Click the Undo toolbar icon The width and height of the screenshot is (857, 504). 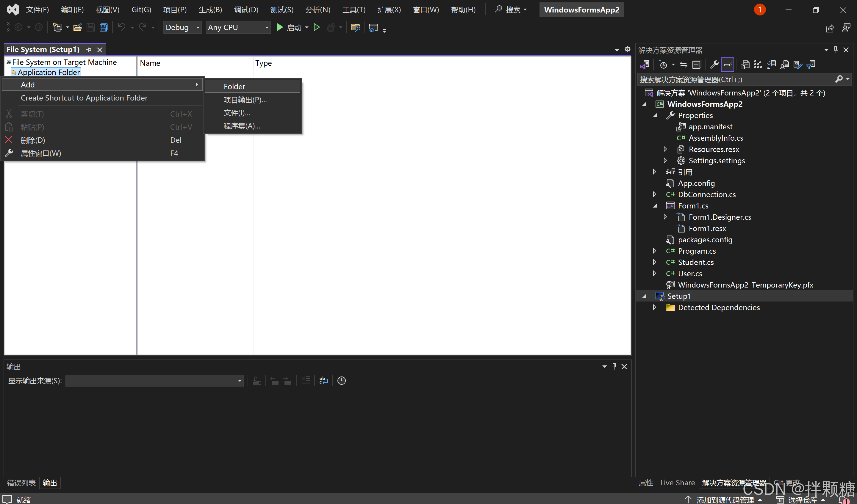coord(121,27)
